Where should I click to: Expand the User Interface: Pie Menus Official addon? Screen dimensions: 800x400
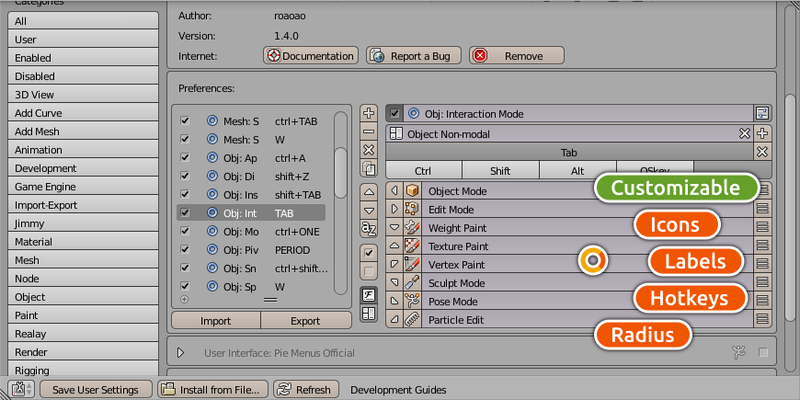pyautogui.click(x=181, y=353)
